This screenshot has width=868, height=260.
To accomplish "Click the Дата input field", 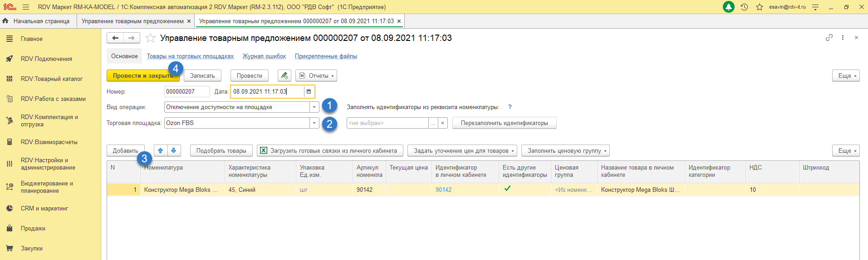I will point(267,91).
